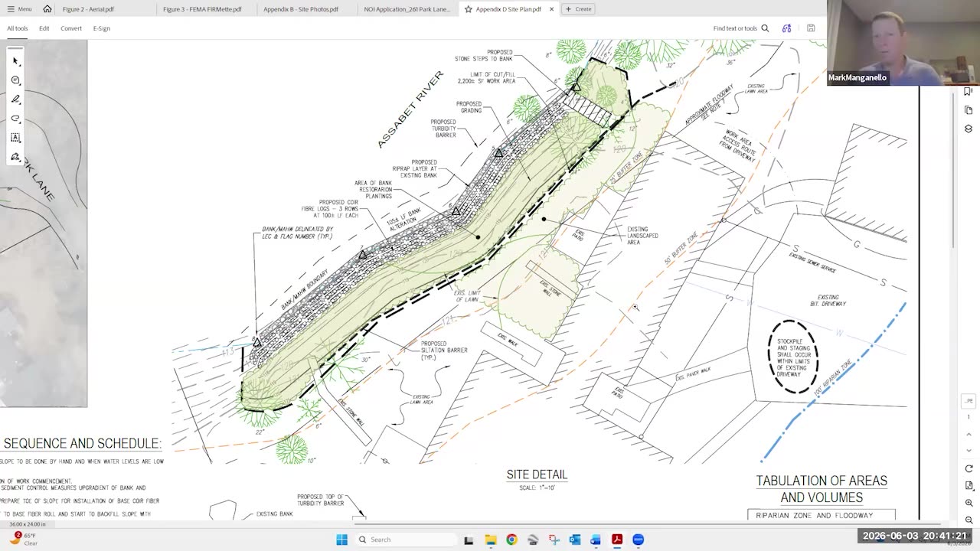This screenshot has width=980, height=551.
Task: Select the arrow Selection tool
Action: [x=15, y=61]
